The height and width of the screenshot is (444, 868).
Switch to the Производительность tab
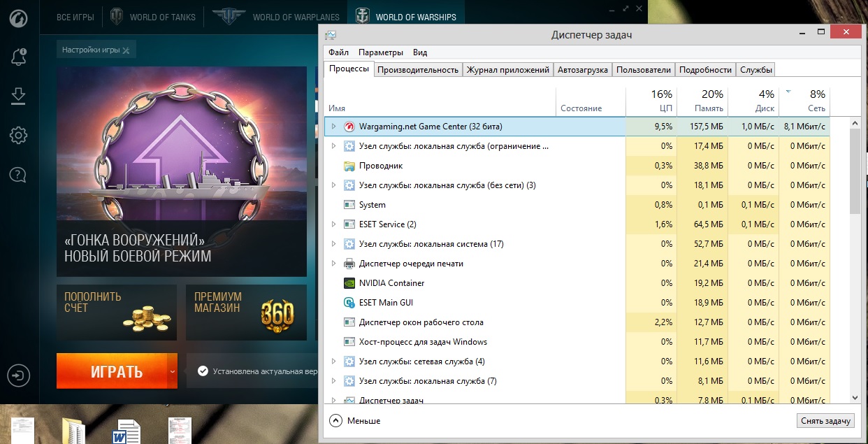pos(418,70)
